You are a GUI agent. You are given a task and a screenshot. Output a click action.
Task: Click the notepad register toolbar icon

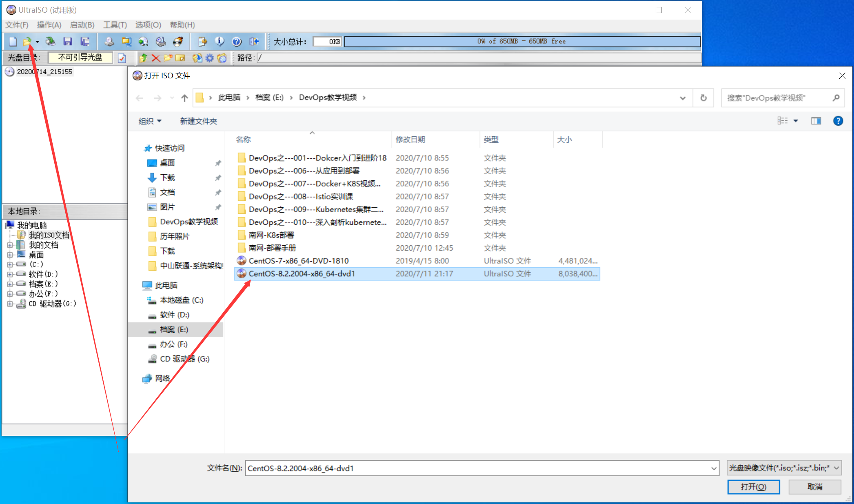pos(202,42)
